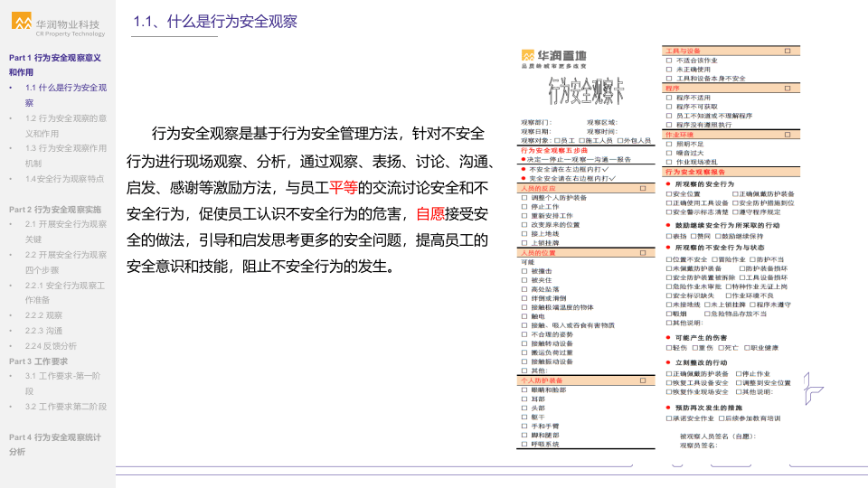
Task: Select 2.1 开展安全行为观察关键
Action: click(65, 231)
